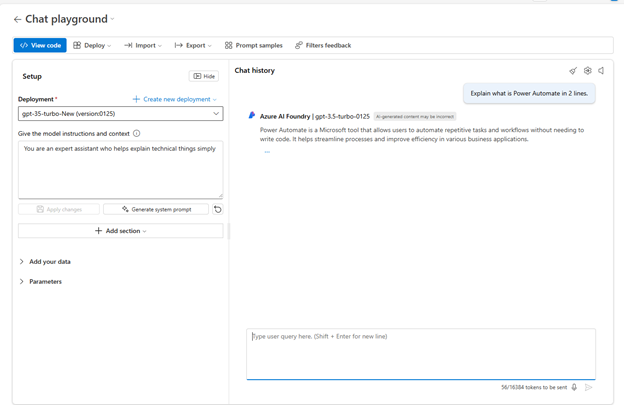The image size is (624, 405).
Task: Click the AI-generated content may be incorrect badge
Action: coord(415,117)
